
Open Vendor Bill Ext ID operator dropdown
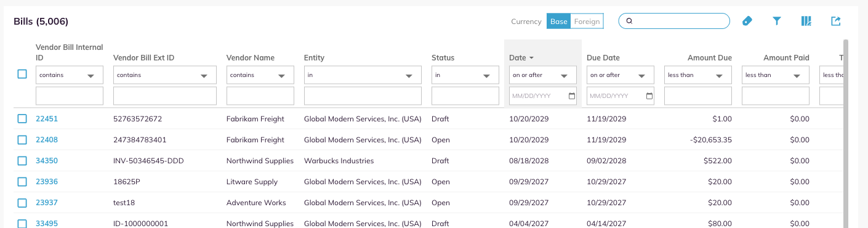(x=165, y=75)
